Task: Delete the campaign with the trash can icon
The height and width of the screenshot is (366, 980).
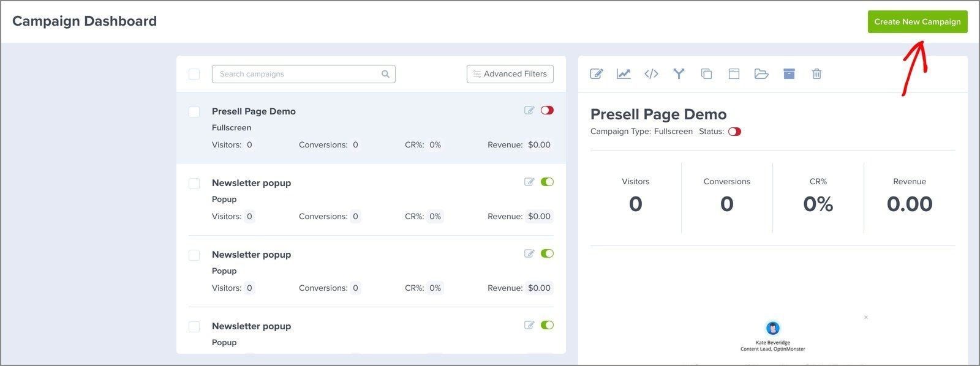Action: click(816, 74)
